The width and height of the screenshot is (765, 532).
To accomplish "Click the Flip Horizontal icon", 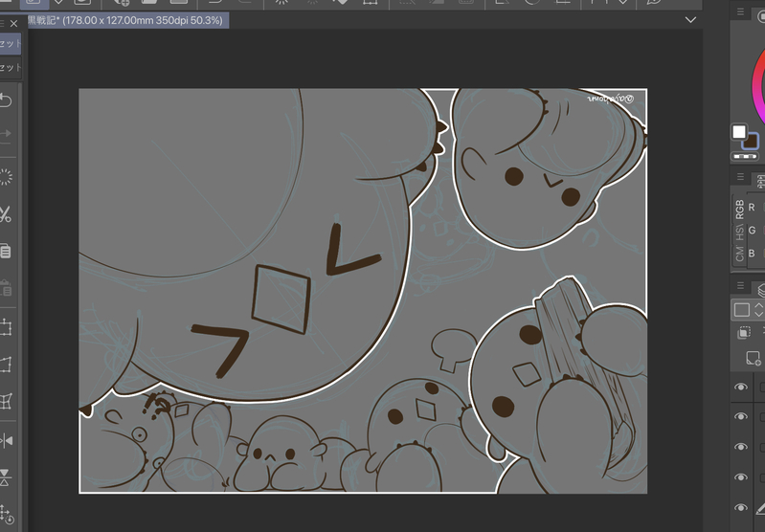I will pos(6,441).
